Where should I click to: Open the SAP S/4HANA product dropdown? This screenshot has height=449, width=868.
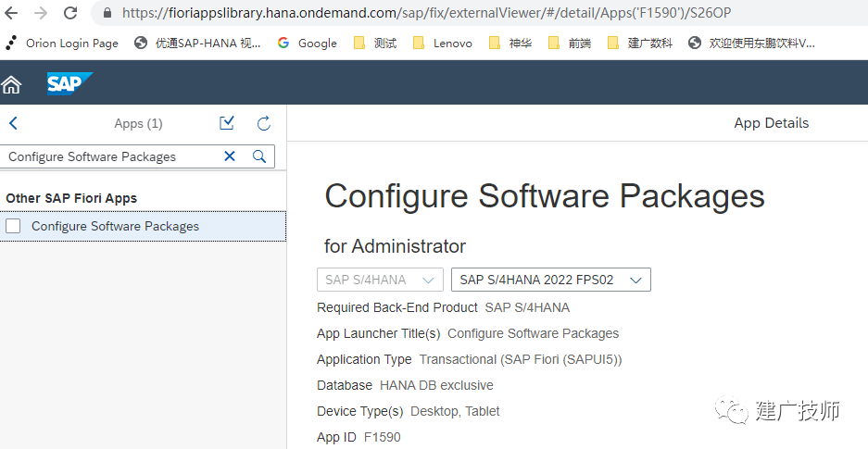tap(380, 280)
